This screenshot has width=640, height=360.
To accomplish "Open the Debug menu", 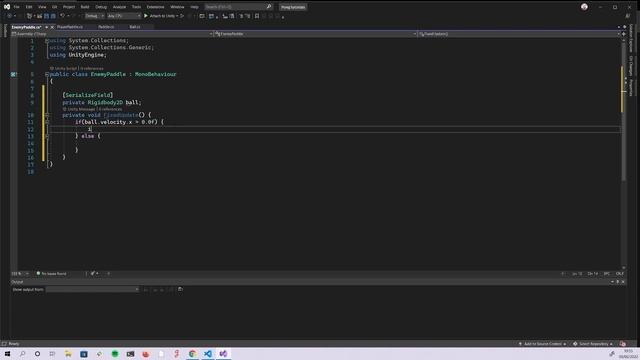I will coord(101,7).
